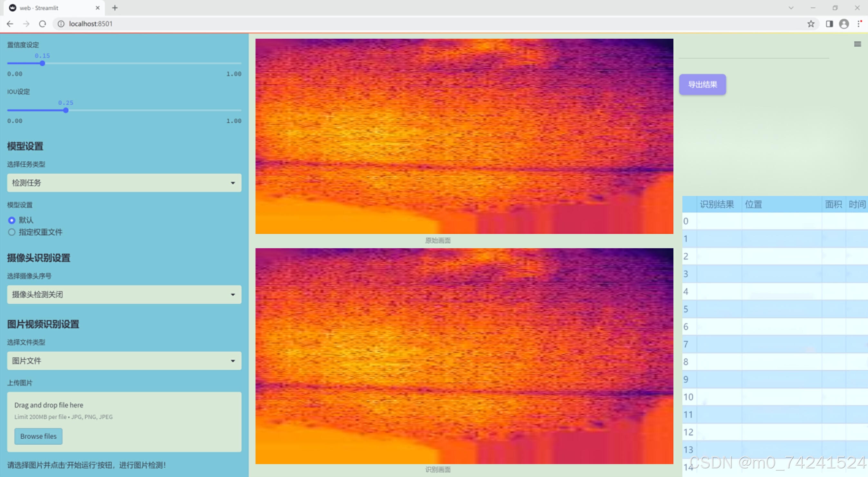Select table row index 7
This screenshot has height=477, width=868.
(x=775, y=344)
